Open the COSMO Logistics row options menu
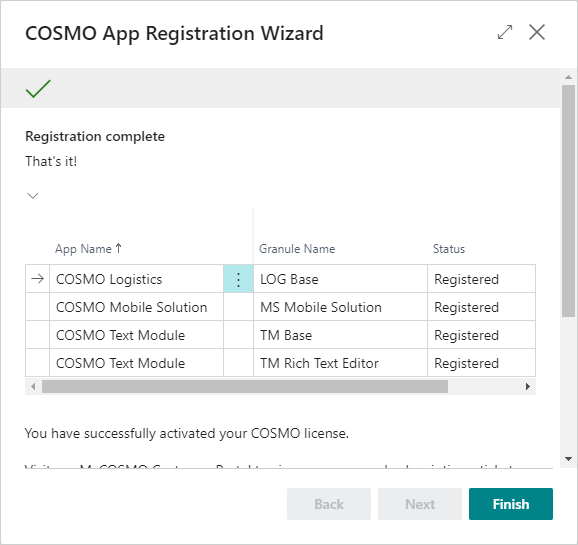Image resolution: width=578 pixels, height=545 pixels. [238, 280]
